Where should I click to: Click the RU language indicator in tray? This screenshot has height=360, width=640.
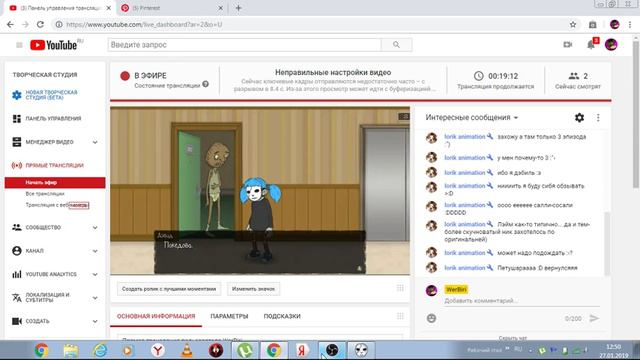point(518,349)
